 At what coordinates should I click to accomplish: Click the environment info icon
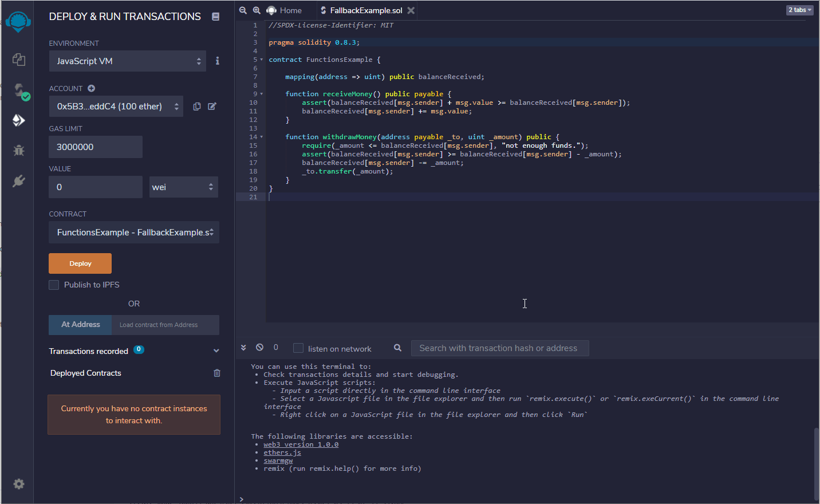click(x=218, y=61)
